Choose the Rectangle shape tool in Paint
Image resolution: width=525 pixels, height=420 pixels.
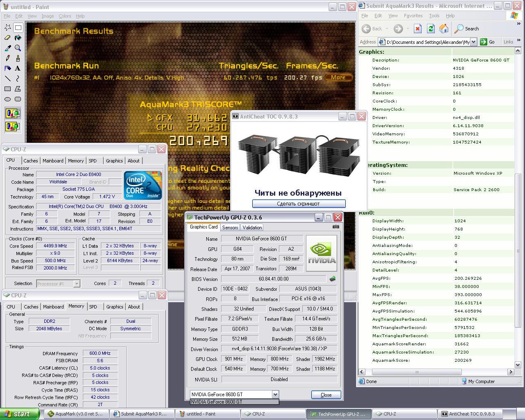point(8,89)
